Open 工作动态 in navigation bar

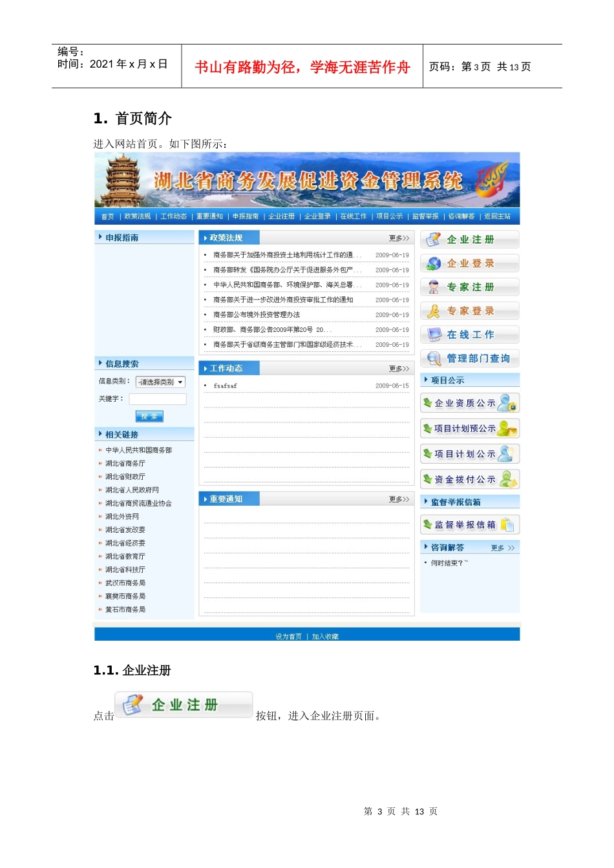pos(173,216)
